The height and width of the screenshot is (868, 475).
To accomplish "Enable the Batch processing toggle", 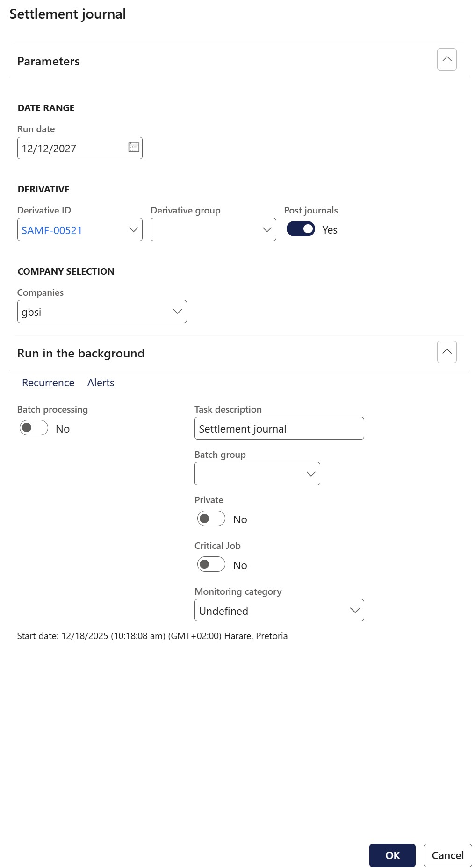I will [x=34, y=428].
